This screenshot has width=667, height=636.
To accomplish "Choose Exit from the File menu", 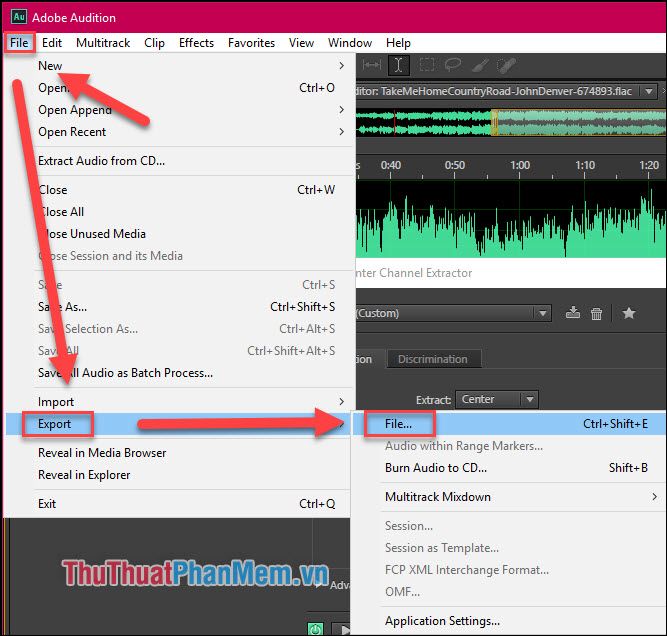I will pos(180,504).
